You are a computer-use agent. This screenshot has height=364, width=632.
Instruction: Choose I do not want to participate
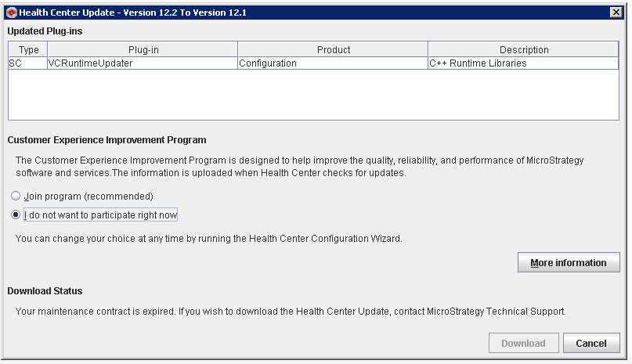[x=16, y=214]
